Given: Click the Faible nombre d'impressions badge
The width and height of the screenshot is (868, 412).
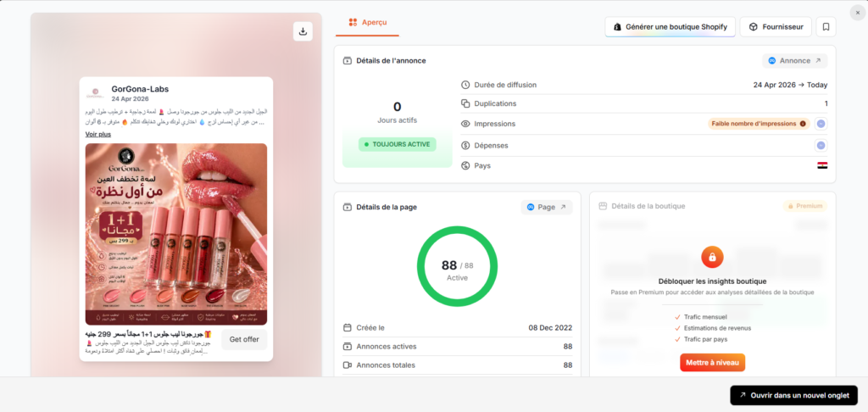Looking at the screenshot, I should click(x=759, y=124).
